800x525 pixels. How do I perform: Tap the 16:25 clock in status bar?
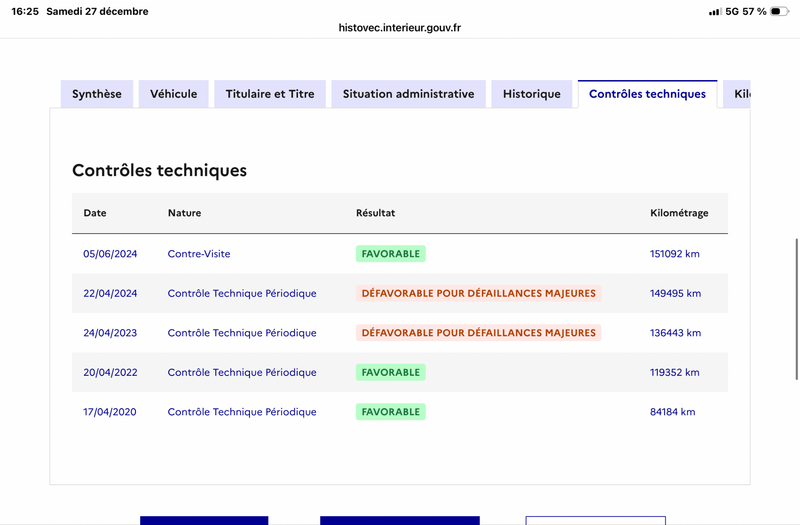click(27, 12)
